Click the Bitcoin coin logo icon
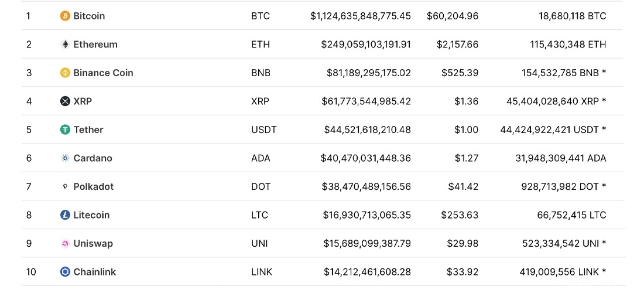 (x=66, y=16)
